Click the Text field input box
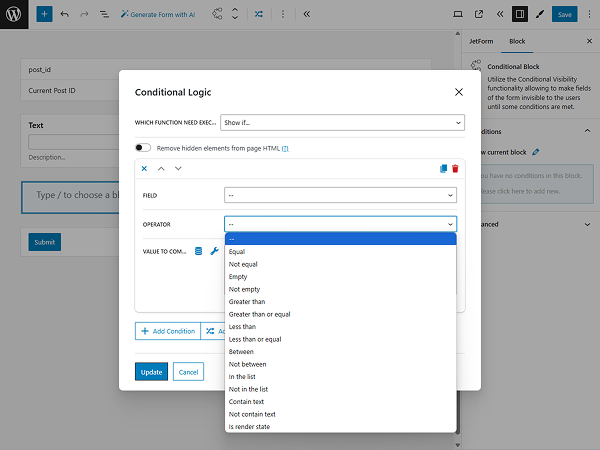Image resolution: width=600 pixels, height=450 pixels. (x=73, y=142)
